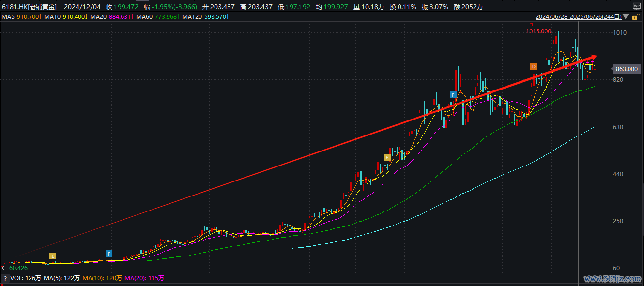Click the 收 199.472 close value
Image resolution: width=644 pixels, height=286 pixels.
pyautogui.click(x=122, y=7)
